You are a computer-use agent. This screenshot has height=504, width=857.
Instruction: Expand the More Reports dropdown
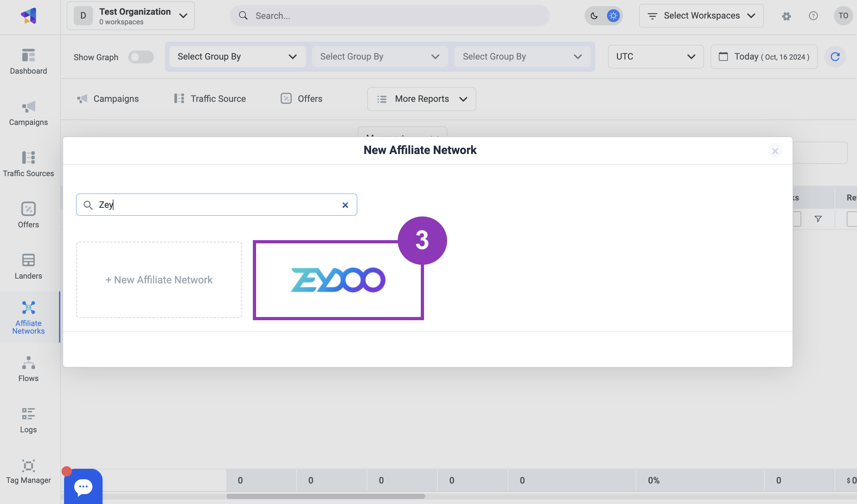(421, 99)
